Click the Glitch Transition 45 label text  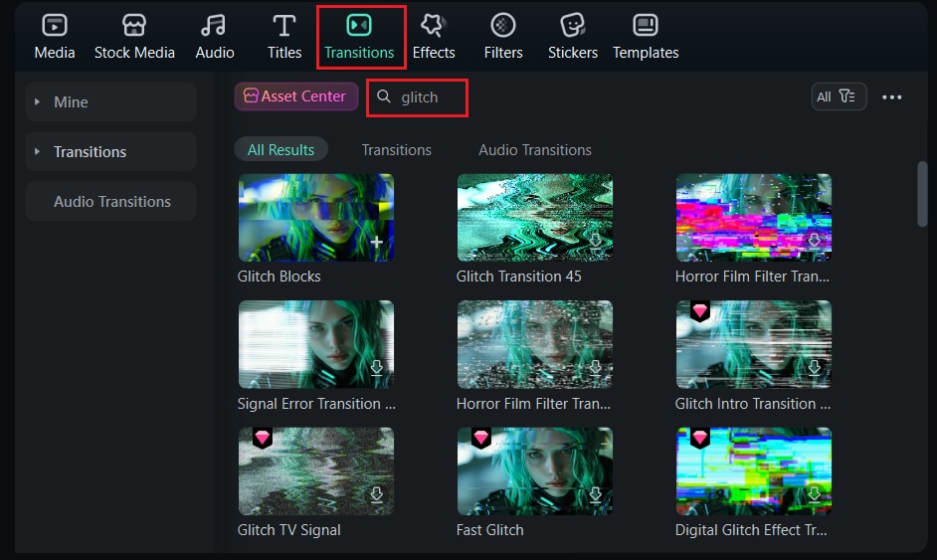coord(518,277)
